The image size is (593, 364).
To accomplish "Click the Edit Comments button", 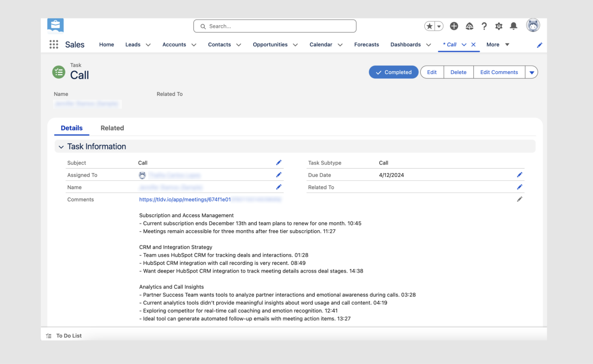I will (499, 72).
